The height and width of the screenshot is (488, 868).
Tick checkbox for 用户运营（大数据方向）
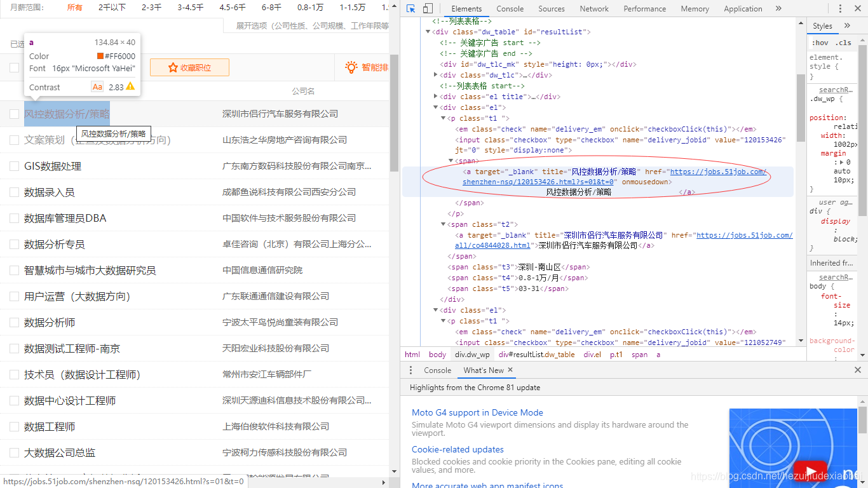pyautogui.click(x=14, y=296)
